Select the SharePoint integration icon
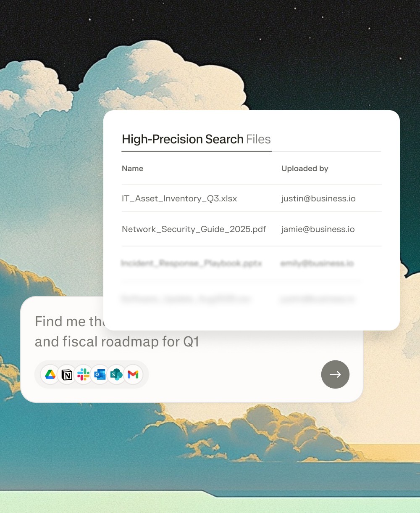 tap(116, 374)
